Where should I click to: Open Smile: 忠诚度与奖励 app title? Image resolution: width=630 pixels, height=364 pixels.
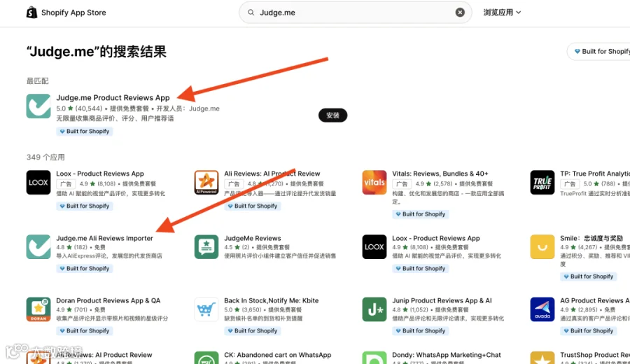[x=591, y=238]
